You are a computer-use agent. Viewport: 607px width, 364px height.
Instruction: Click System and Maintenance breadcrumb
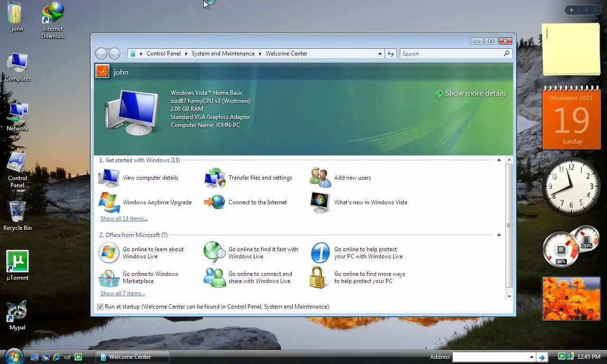[x=223, y=54]
